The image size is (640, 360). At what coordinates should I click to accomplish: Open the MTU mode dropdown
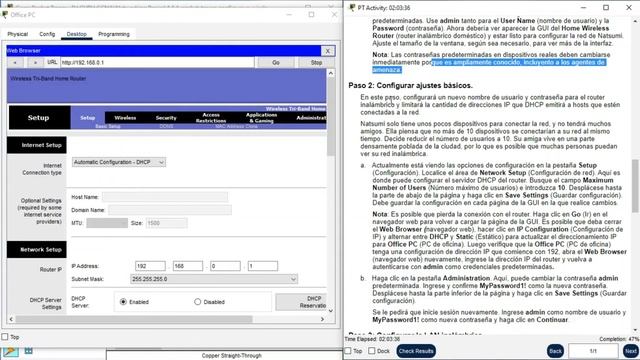[x=107, y=223]
